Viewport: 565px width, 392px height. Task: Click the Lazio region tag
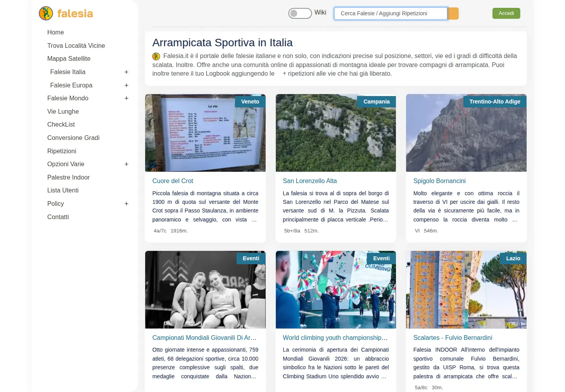coord(513,259)
